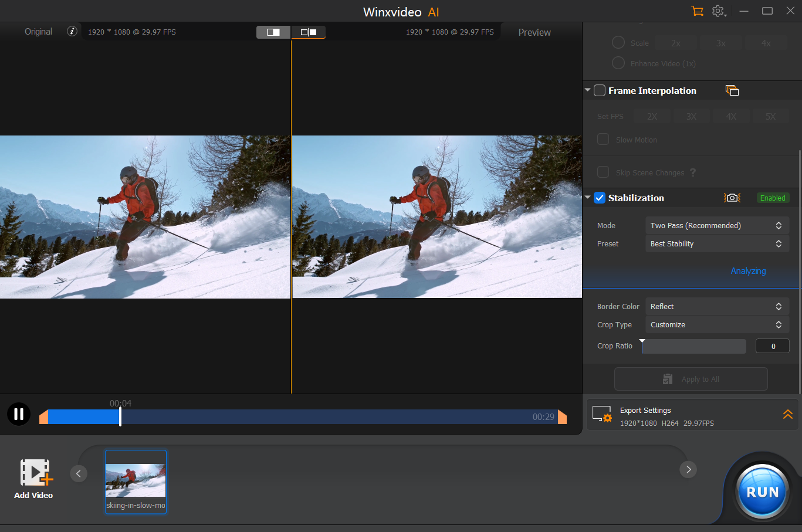Viewport: 802px width, 532px height.
Task: Open the Mode dropdown showing Two Pass
Action: [x=716, y=226]
